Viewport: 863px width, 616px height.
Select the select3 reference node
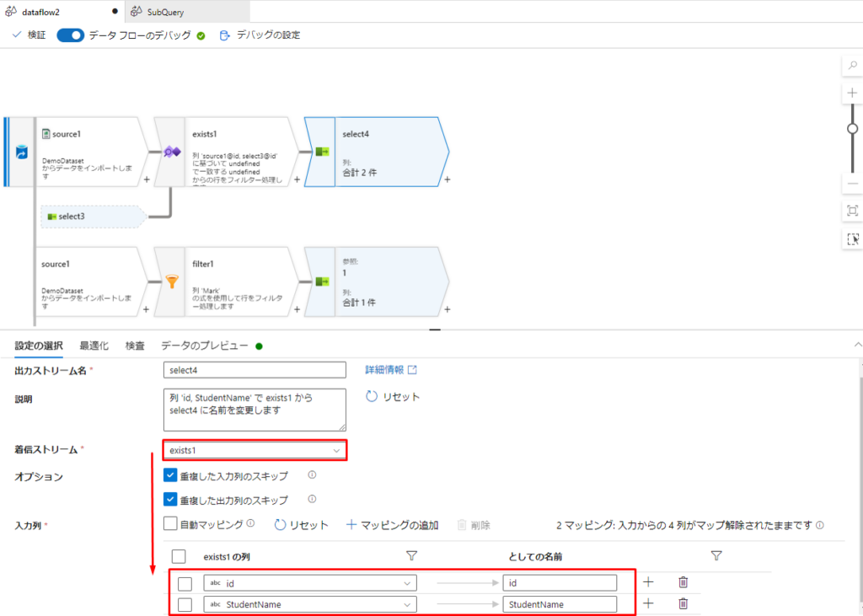[93, 217]
